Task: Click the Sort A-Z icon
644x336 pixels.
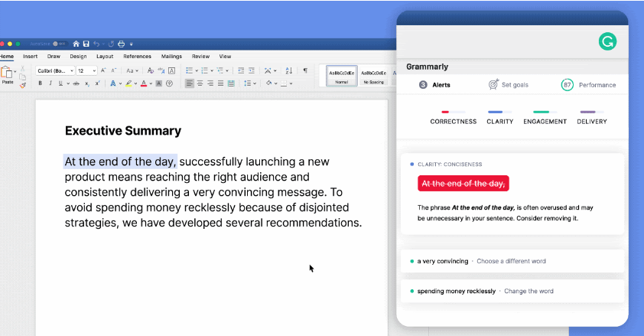Action: pos(288,70)
